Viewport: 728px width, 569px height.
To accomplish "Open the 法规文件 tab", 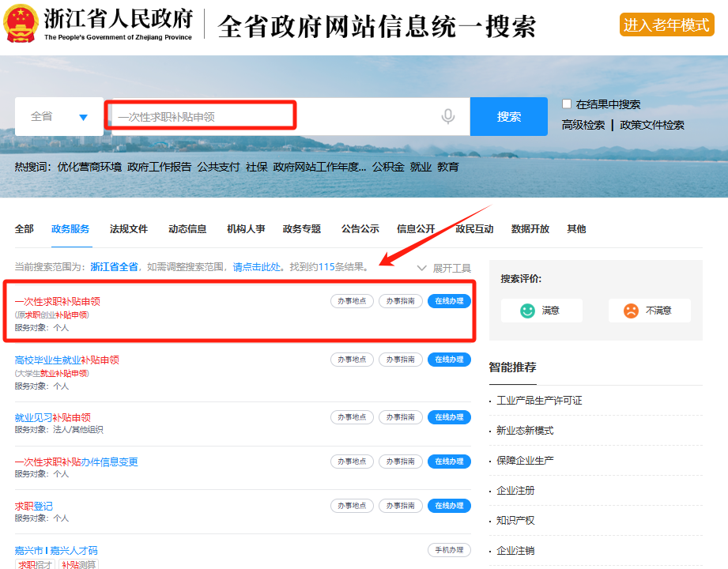I will tap(129, 229).
